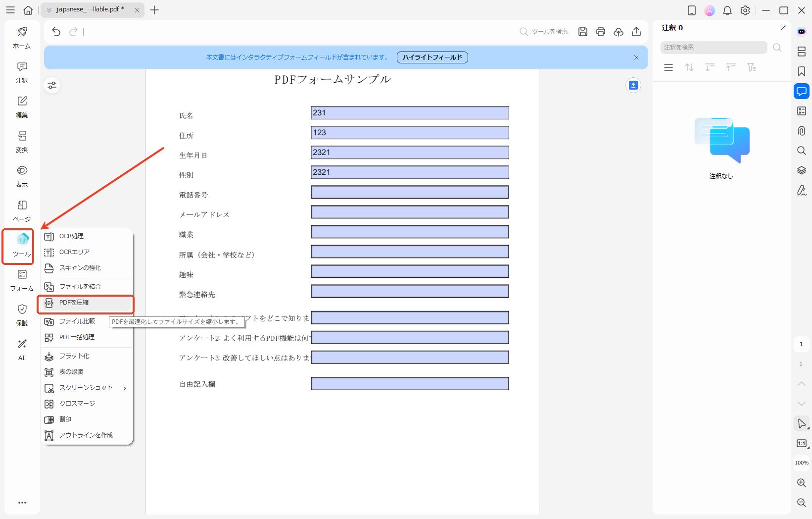Open the Layers panel on the right sidebar

801,170
